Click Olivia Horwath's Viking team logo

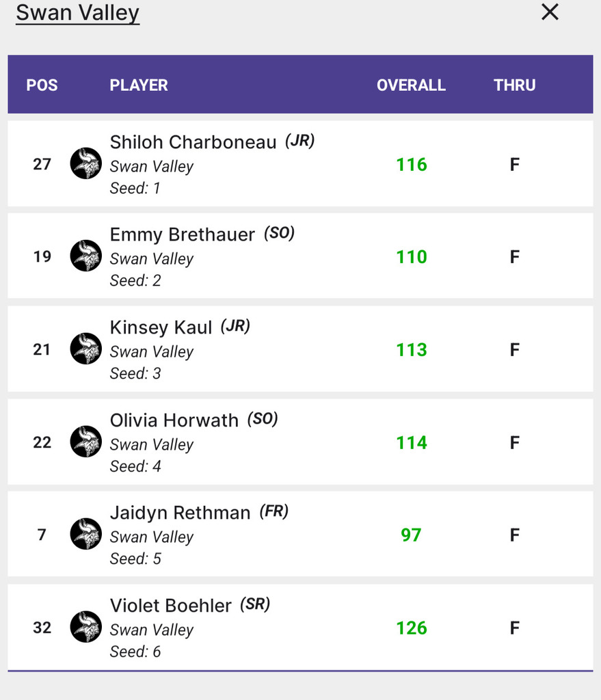(x=85, y=442)
